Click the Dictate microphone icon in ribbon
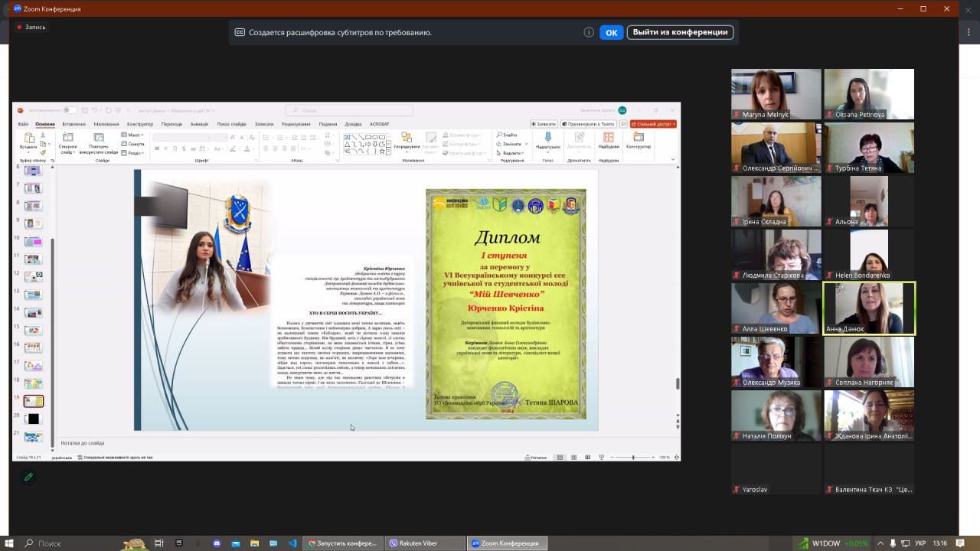 547,139
